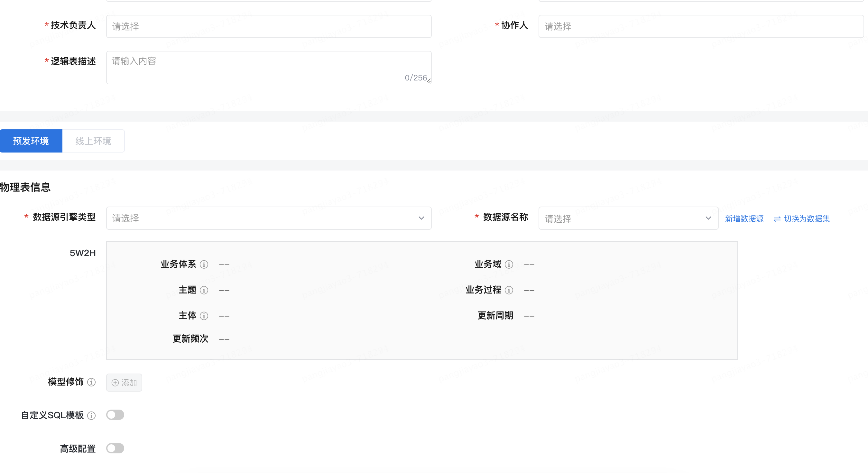Click info icon next to 业务体系
This screenshot has width=868, height=473.
pos(204,264)
